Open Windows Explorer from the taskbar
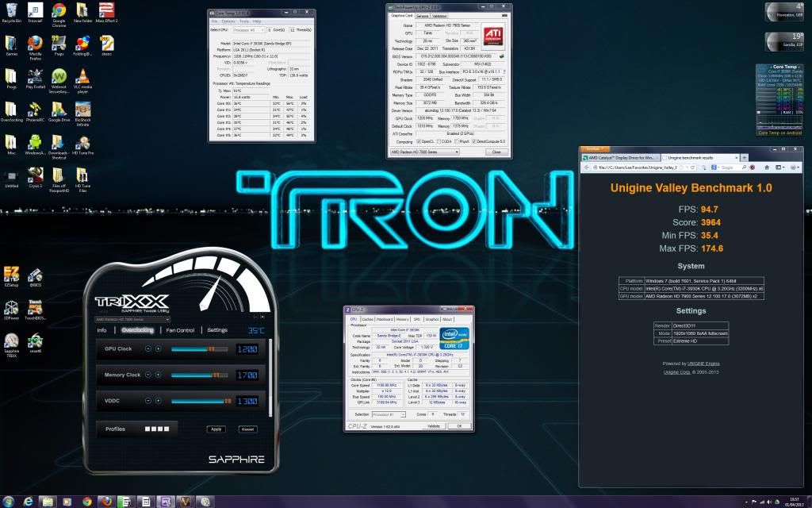This screenshot has width=812, height=508. (48, 502)
